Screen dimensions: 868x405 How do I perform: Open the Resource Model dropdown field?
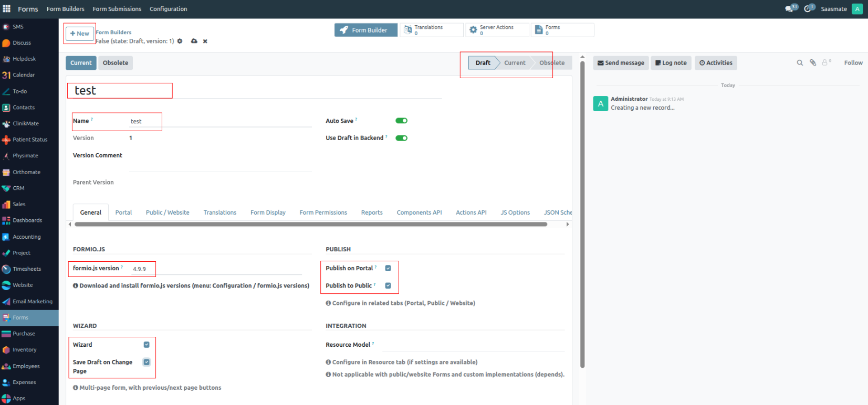[x=472, y=345]
